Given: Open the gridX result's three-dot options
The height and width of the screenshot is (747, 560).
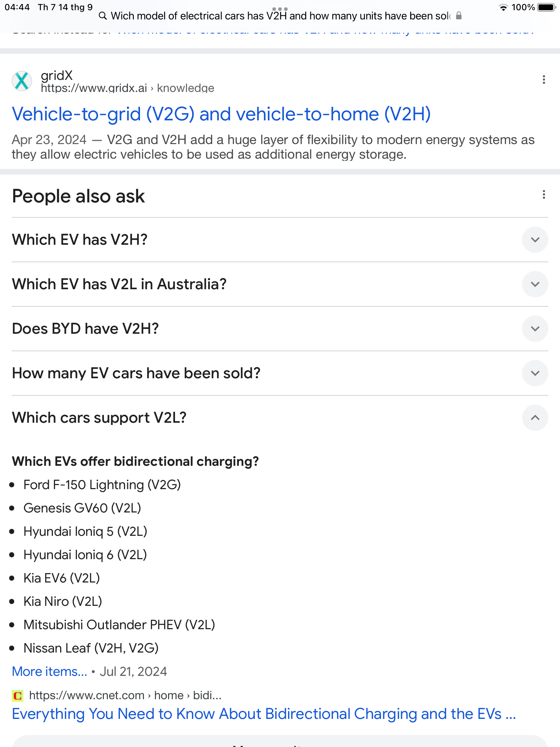Looking at the screenshot, I should 544,80.
